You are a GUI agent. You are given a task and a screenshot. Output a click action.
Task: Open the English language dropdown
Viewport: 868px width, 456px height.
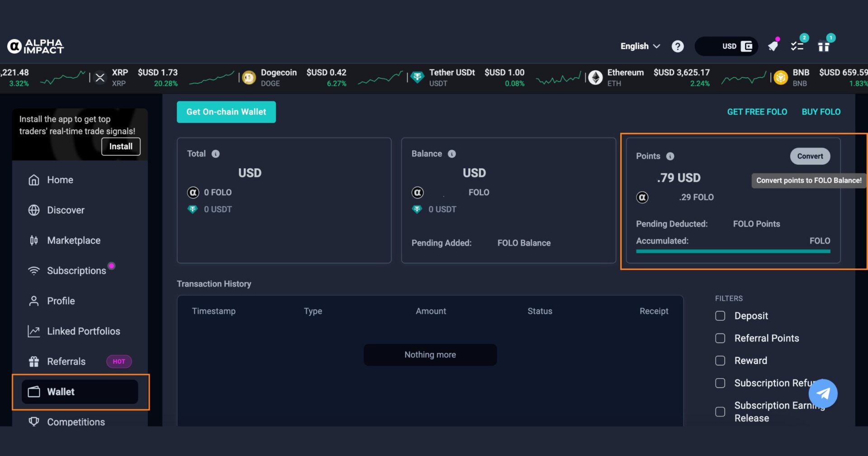(x=640, y=46)
